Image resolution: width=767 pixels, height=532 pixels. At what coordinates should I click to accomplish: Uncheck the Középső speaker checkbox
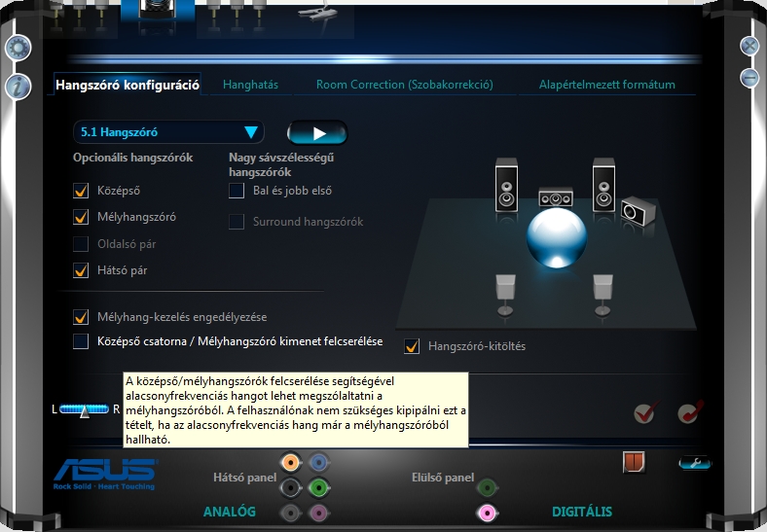coord(81,191)
